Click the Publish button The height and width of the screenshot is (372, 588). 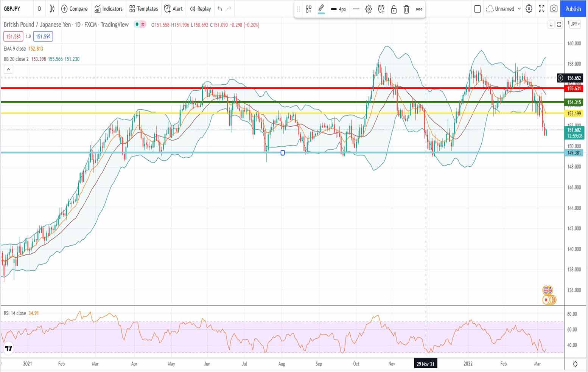[573, 9]
